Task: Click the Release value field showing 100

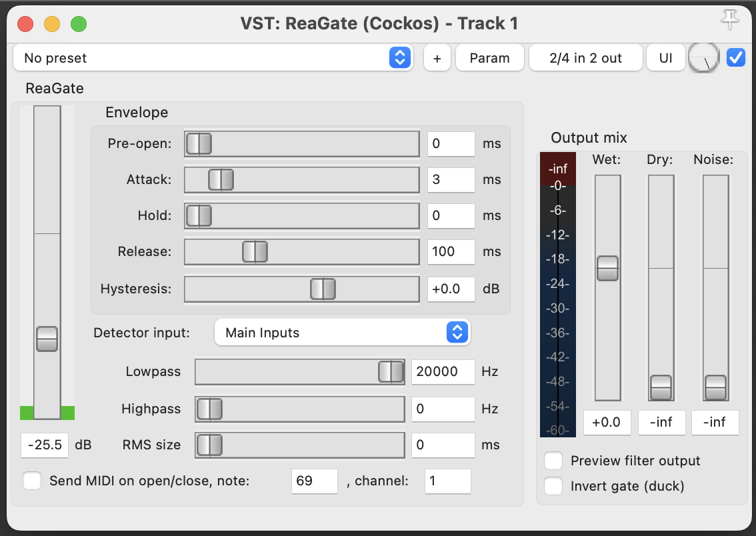Action: (451, 251)
